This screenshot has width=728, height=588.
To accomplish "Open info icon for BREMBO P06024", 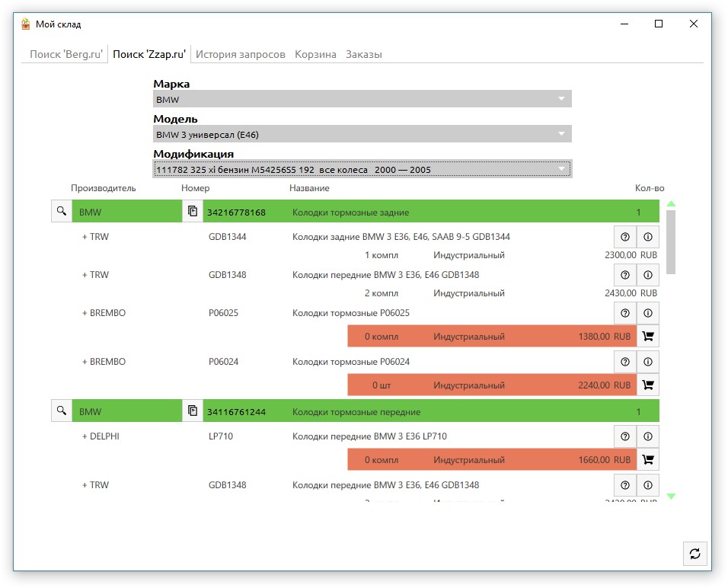I will [648, 362].
